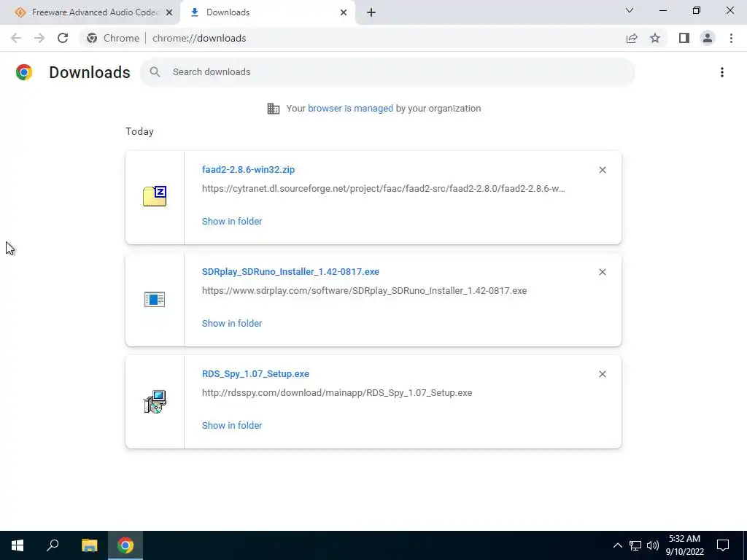
Task: Open Windows taskbar search
Action: 53,545
